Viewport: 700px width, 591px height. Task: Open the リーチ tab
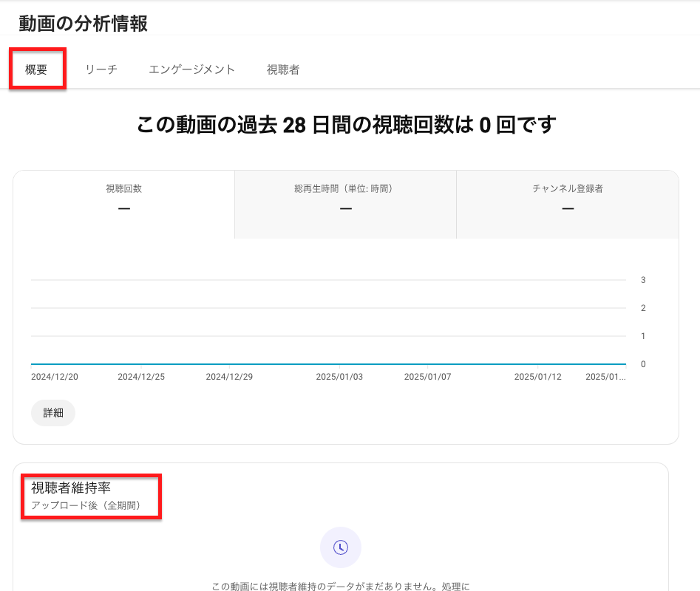point(101,69)
